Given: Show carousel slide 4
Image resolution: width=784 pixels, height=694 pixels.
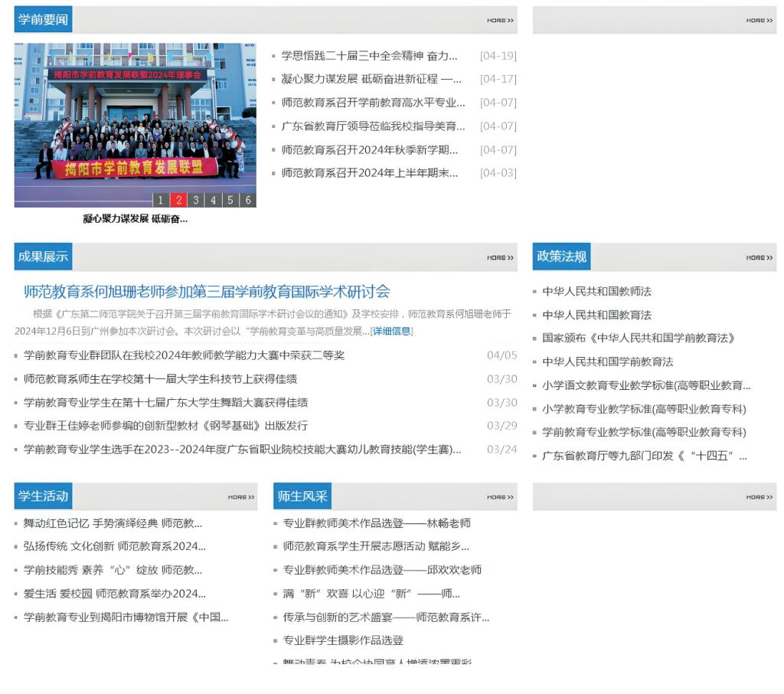Looking at the screenshot, I should click(213, 200).
